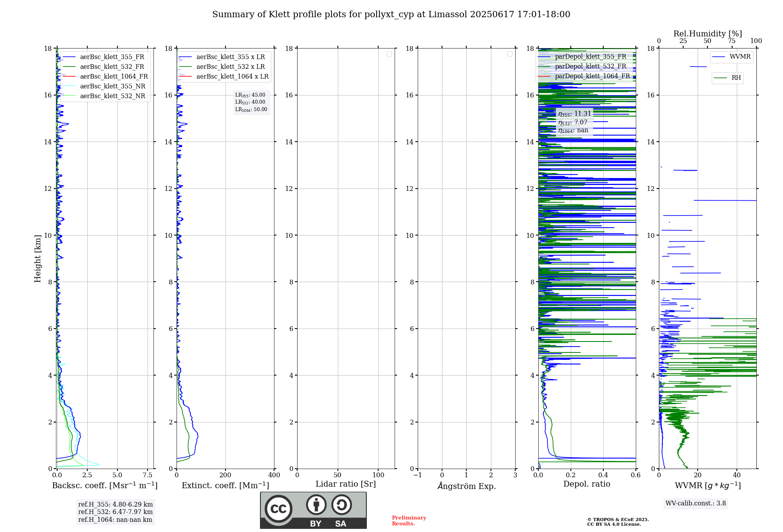Click the red Preliminary Results label
The image size is (783, 532).
409,521
